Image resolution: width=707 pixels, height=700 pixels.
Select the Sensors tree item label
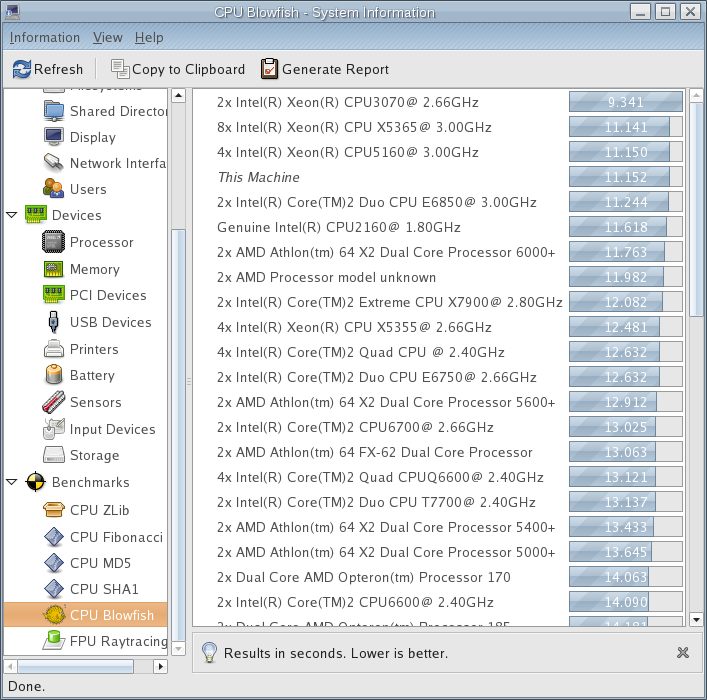96,402
